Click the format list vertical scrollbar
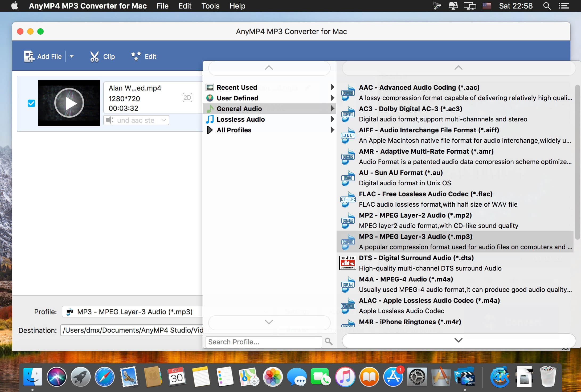This screenshot has width=581, height=392. 577,162
